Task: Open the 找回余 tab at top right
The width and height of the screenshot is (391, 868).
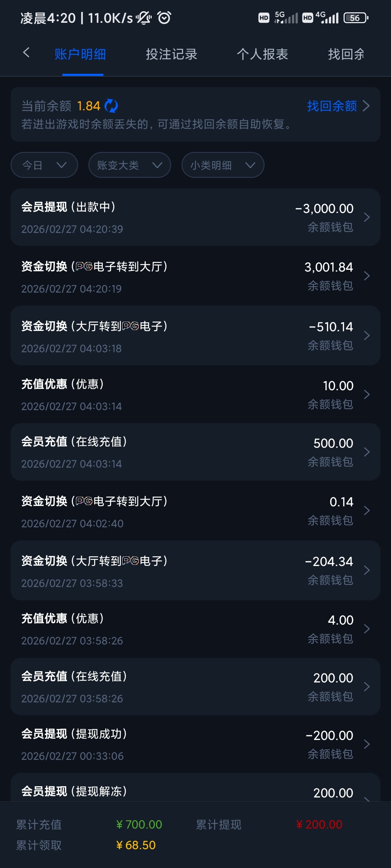Action: [x=346, y=55]
